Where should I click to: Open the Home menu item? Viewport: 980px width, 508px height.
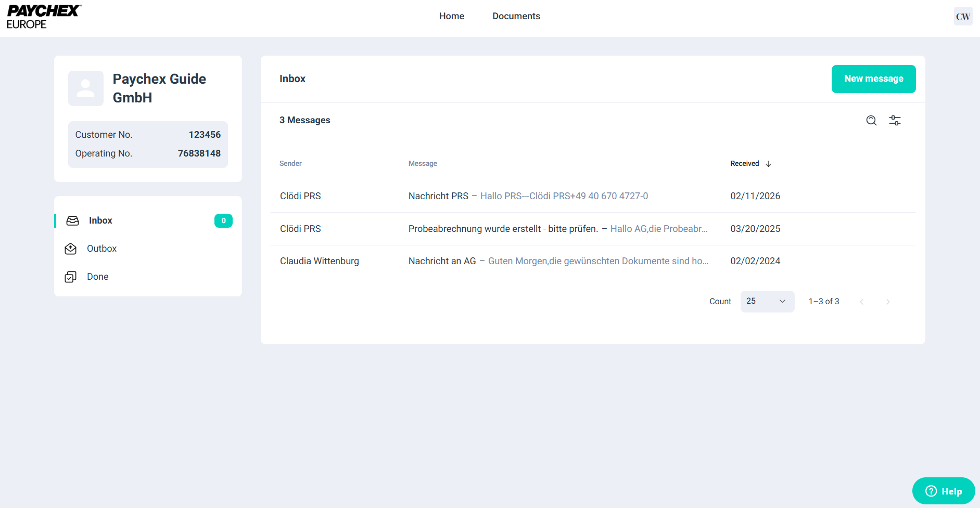point(451,16)
